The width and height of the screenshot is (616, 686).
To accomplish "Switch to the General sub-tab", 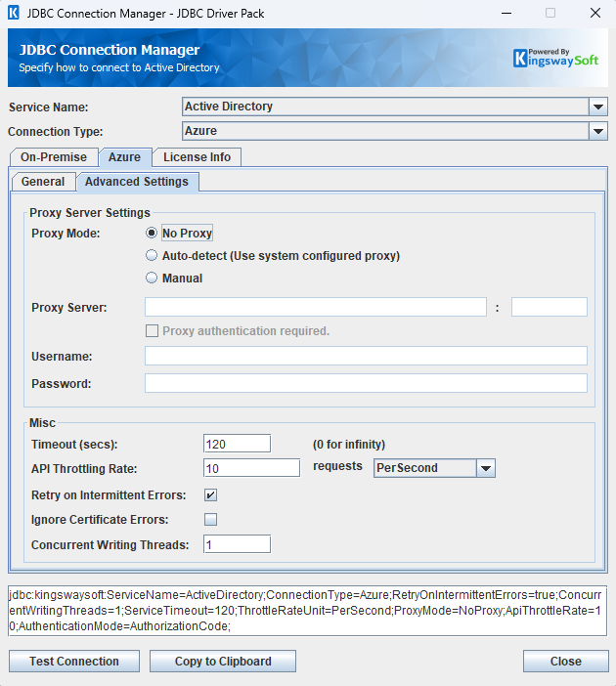I will pyautogui.click(x=43, y=182).
